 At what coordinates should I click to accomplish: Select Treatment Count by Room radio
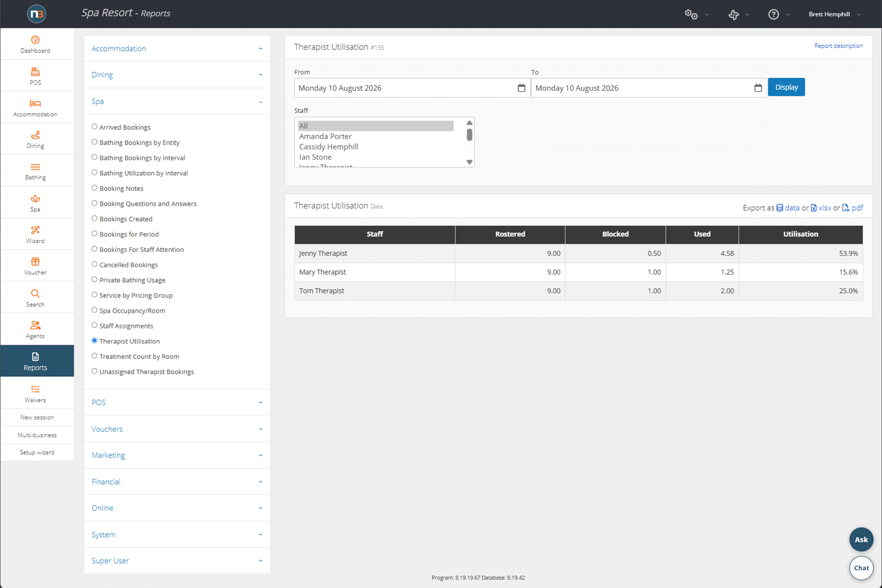[95, 356]
